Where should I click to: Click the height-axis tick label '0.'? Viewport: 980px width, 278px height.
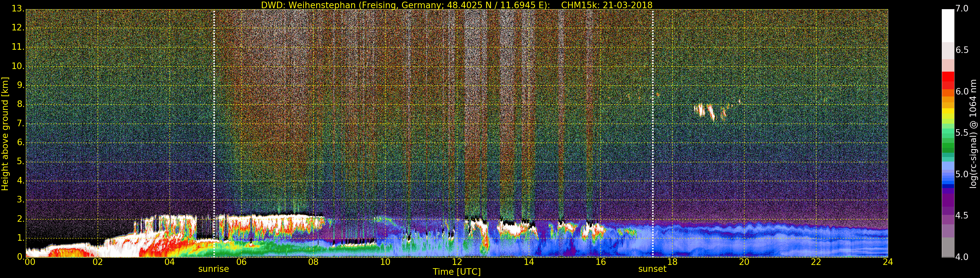20,257
